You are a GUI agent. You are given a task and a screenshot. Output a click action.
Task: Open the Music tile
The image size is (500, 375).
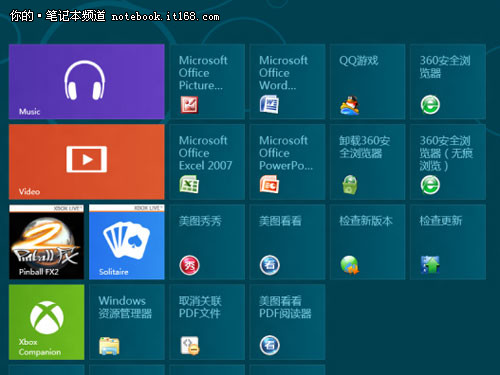click(x=87, y=82)
